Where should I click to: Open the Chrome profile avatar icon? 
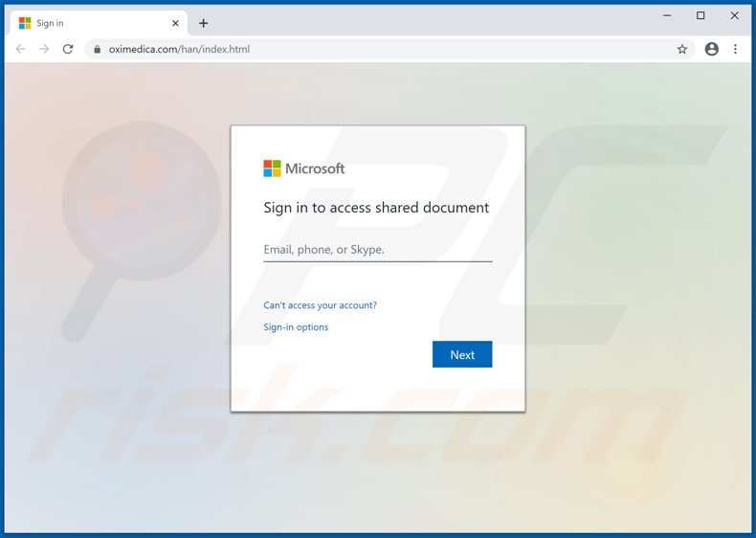(712, 49)
